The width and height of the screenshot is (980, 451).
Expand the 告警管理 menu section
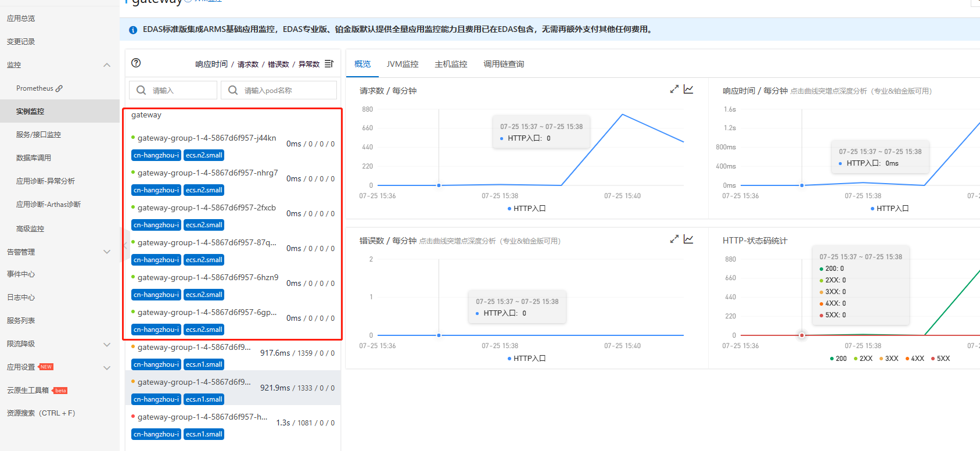(107, 252)
